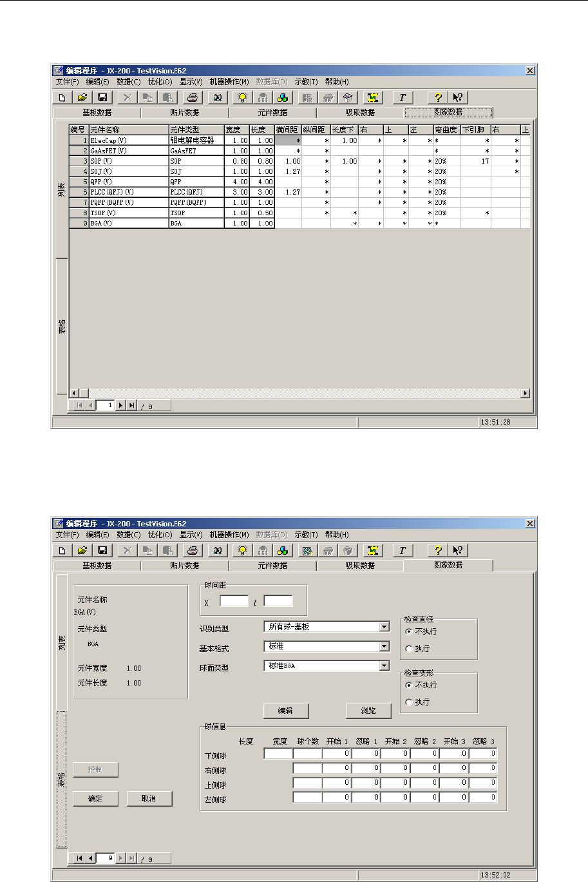Click Open folder icon in table-view window
Image resolution: width=588 pixels, height=882 pixels.
tap(82, 97)
